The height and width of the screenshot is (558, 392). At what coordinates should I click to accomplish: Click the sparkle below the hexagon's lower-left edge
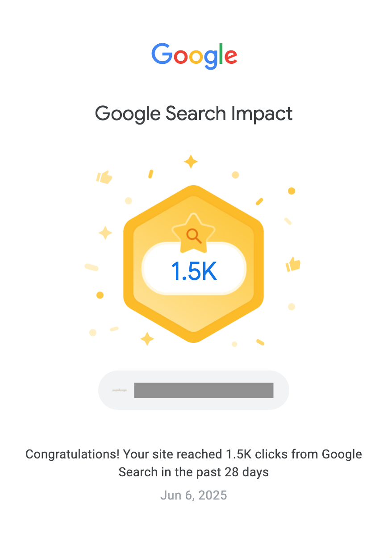(x=147, y=339)
